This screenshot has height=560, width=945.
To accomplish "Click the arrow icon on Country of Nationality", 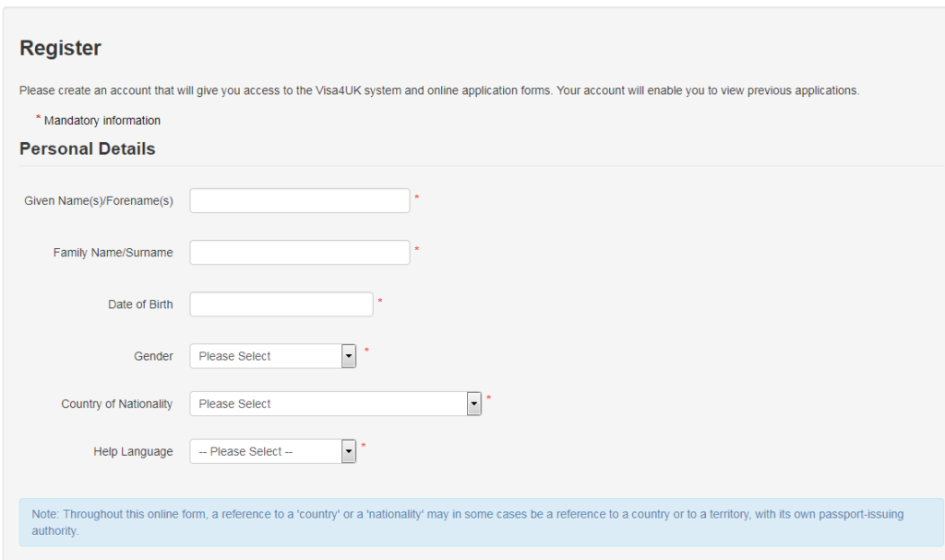I will point(474,404).
